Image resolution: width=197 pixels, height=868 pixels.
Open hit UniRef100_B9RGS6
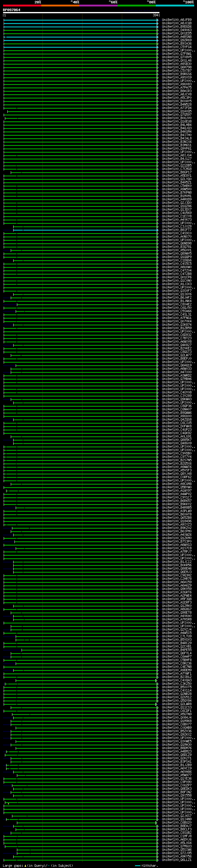pyautogui.click(x=176, y=74)
